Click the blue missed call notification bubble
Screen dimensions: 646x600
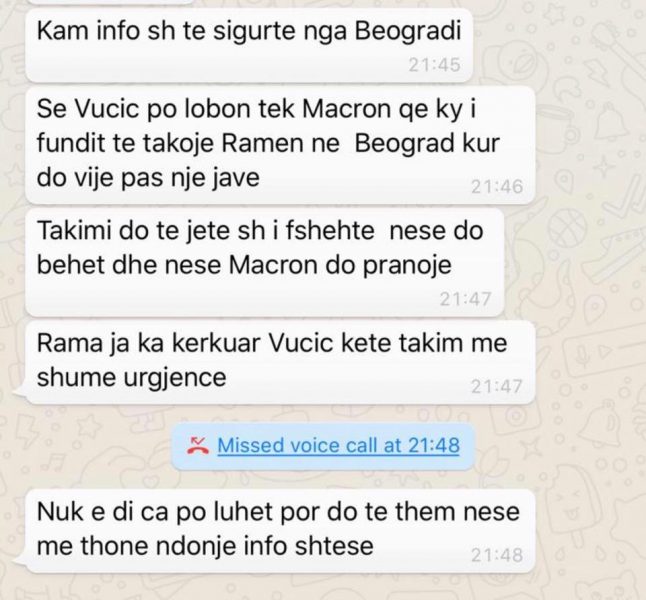pyautogui.click(x=323, y=446)
